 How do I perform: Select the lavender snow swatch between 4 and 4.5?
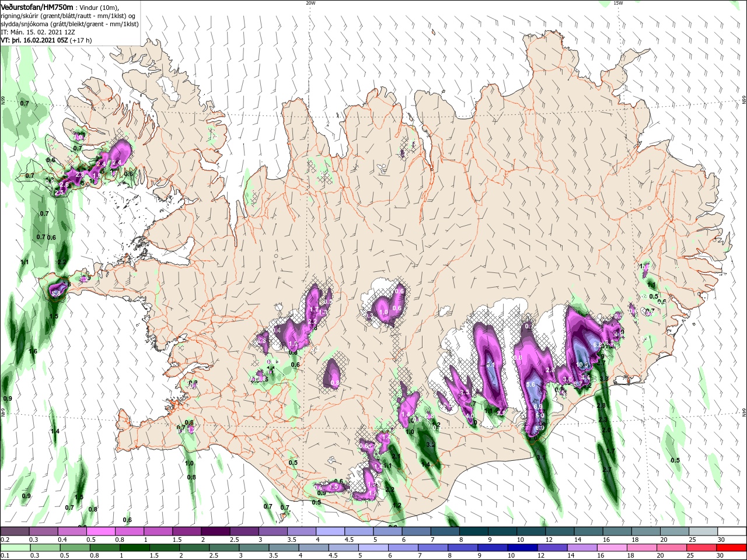tap(330, 531)
